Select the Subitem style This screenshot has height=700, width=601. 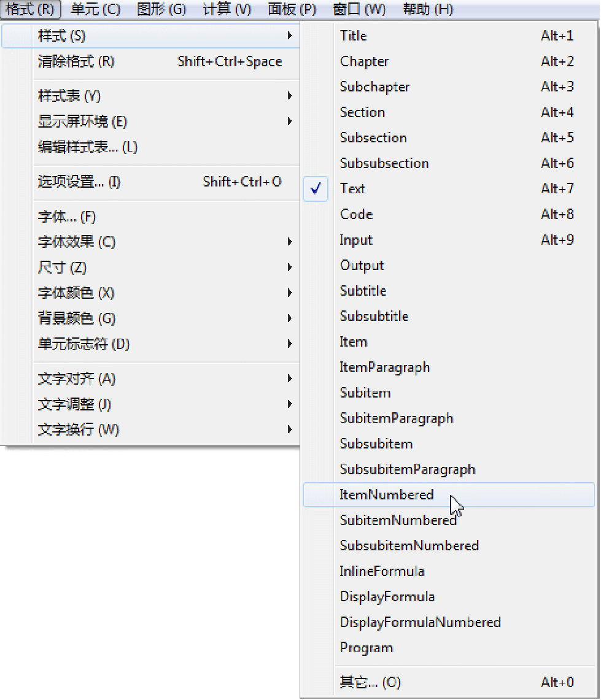tap(449, 393)
